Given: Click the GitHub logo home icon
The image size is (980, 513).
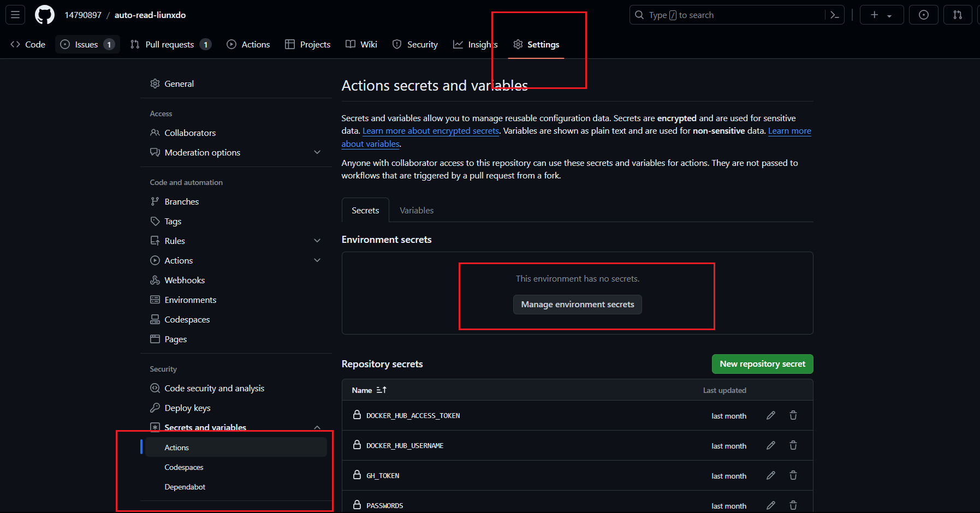Looking at the screenshot, I should 45,15.
